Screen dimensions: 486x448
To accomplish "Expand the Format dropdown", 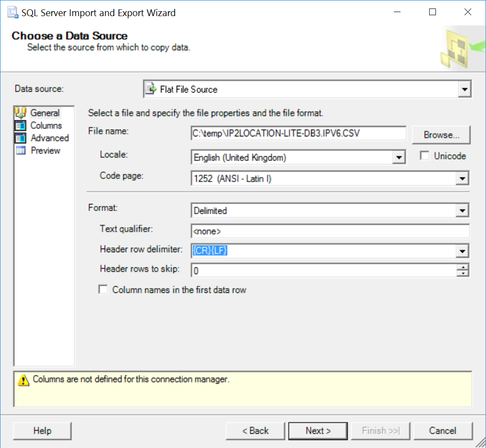I will 462,211.
